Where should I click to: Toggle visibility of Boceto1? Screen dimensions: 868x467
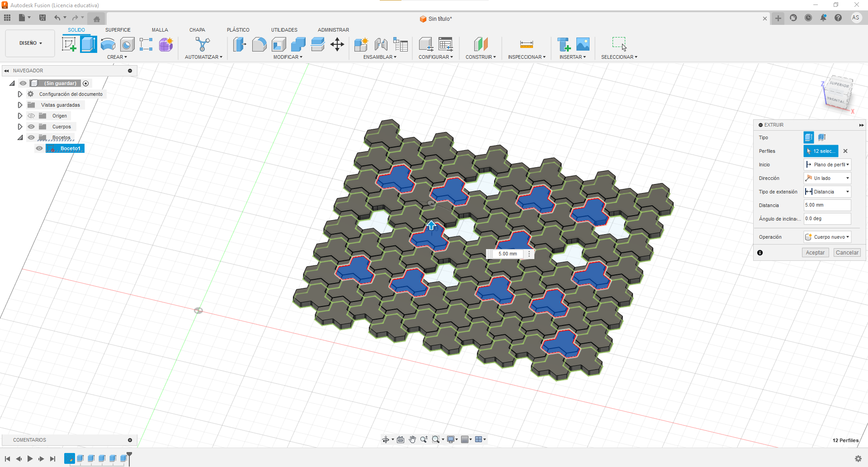click(39, 148)
